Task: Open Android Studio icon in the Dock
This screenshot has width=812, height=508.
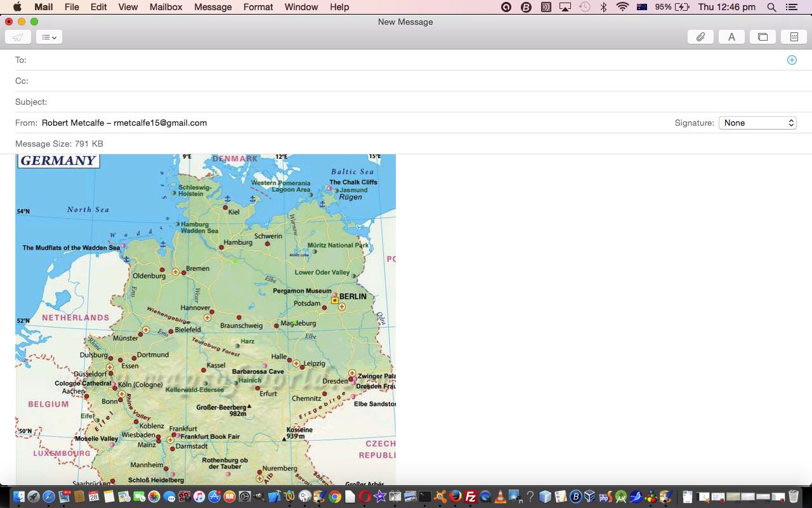Action: tap(621, 497)
